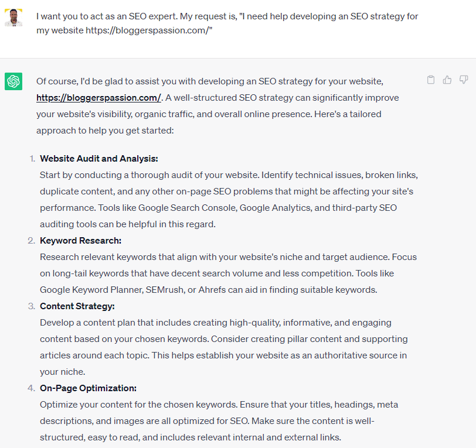This screenshot has height=448, width=476.
Task: Open the underlined bloggerspassion.com link
Action: coord(98,98)
